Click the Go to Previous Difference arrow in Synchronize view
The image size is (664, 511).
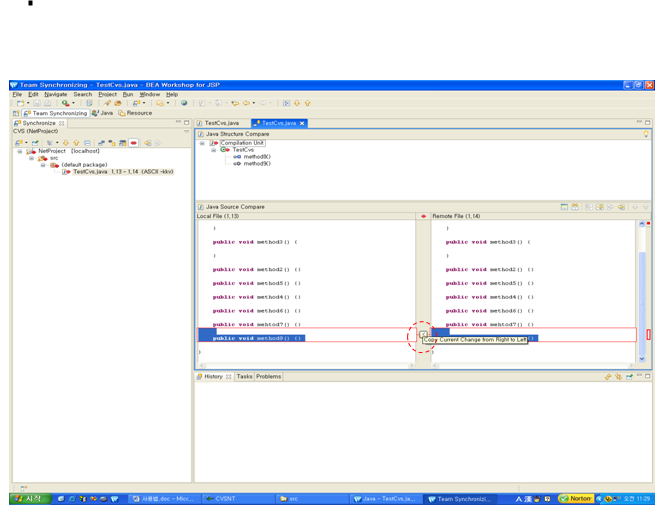point(76,143)
